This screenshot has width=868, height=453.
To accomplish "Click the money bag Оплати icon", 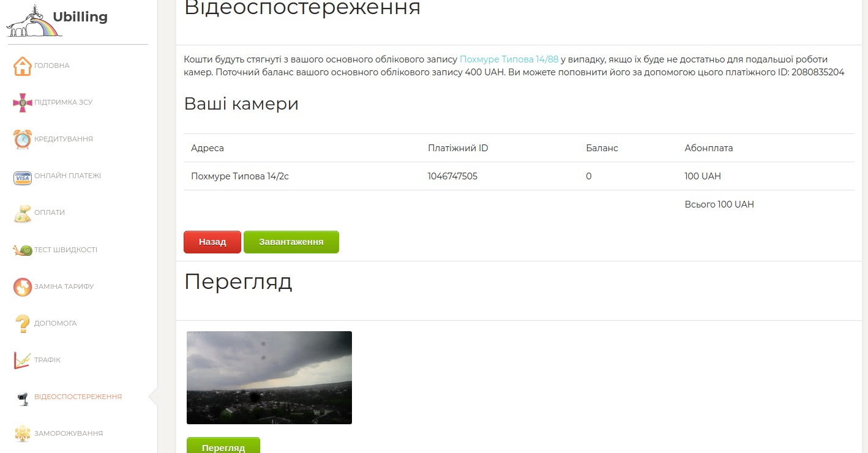I will [22, 214].
